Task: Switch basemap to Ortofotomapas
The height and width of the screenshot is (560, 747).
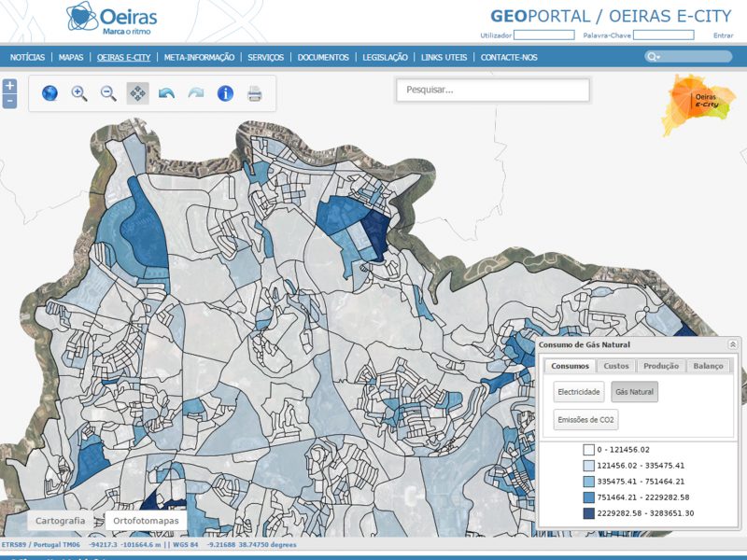Action: coord(146,521)
